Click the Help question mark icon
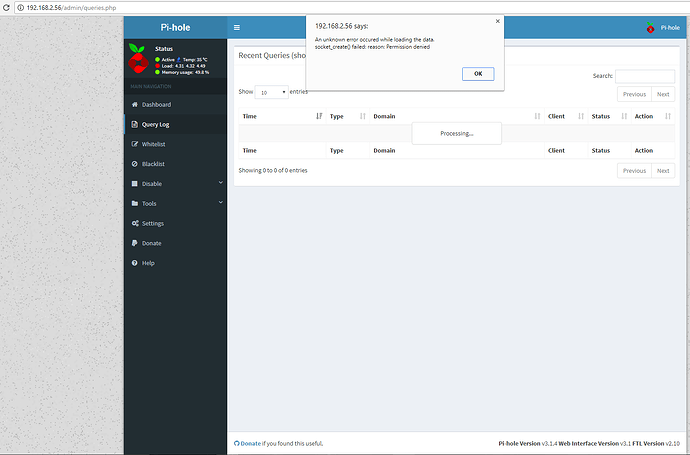690x455 pixels. coord(133,263)
